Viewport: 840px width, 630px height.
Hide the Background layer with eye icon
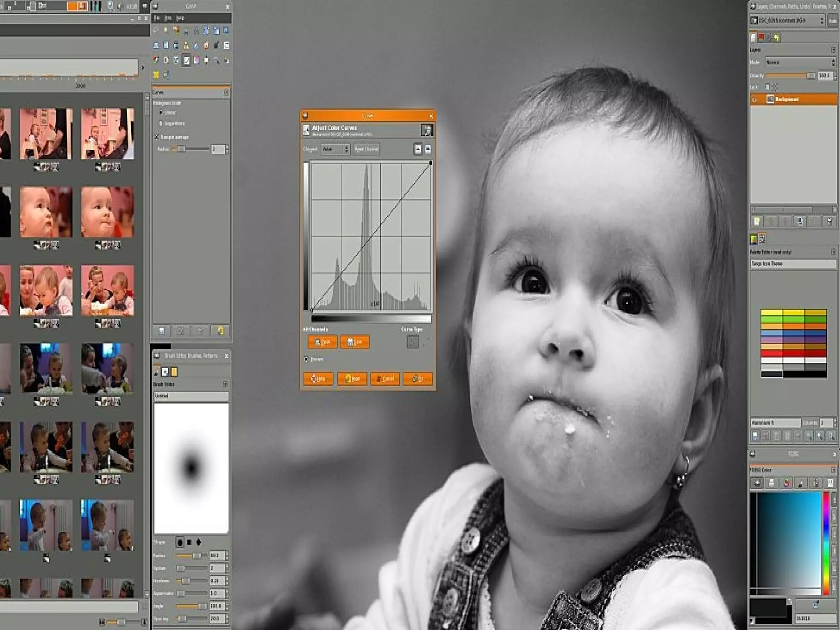click(x=754, y=99)
